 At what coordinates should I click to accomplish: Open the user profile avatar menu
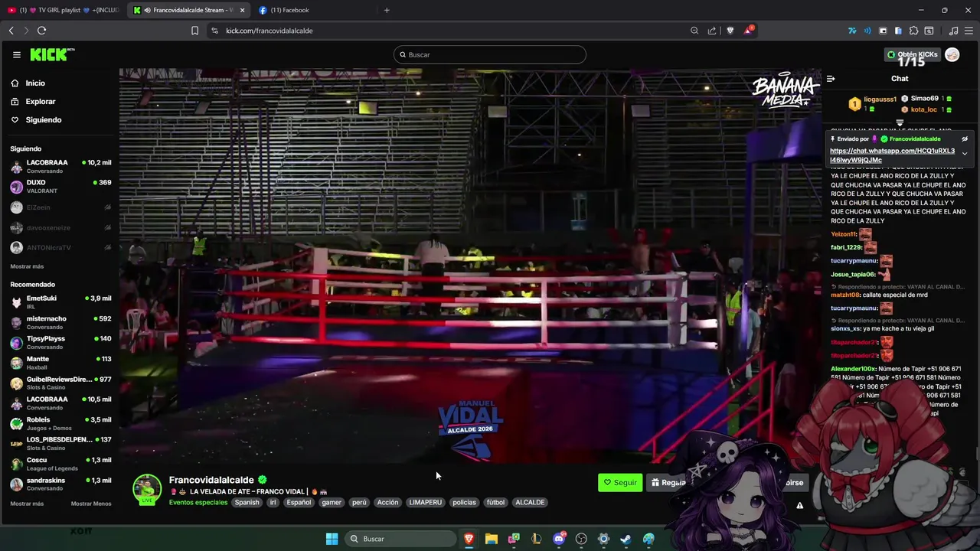952,54
